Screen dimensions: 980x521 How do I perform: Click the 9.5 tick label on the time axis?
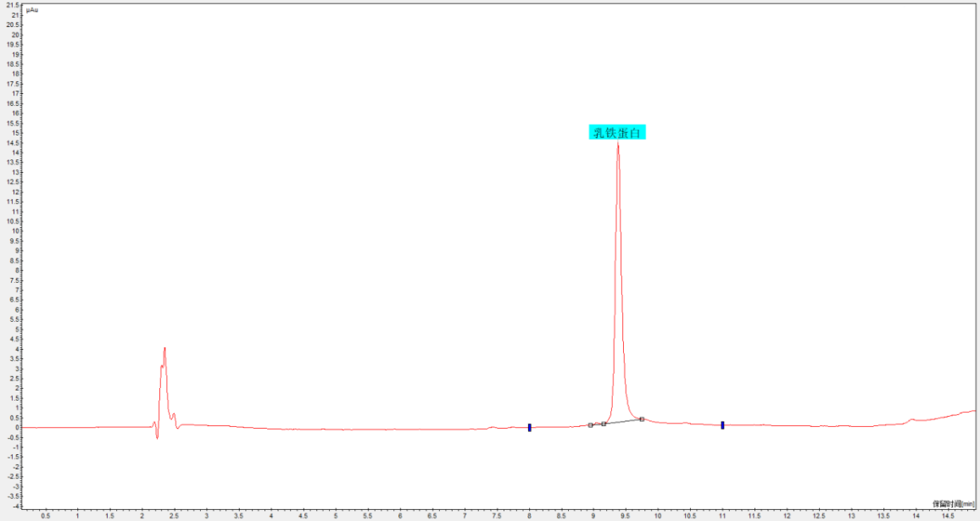coord(626,515)
